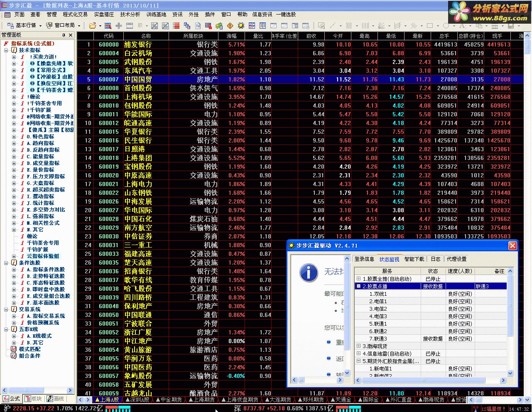The height and width of the screenshot is (412, 532).
Task: Click the table-with-cursor toolbar icon
Action: click(108, 26)
